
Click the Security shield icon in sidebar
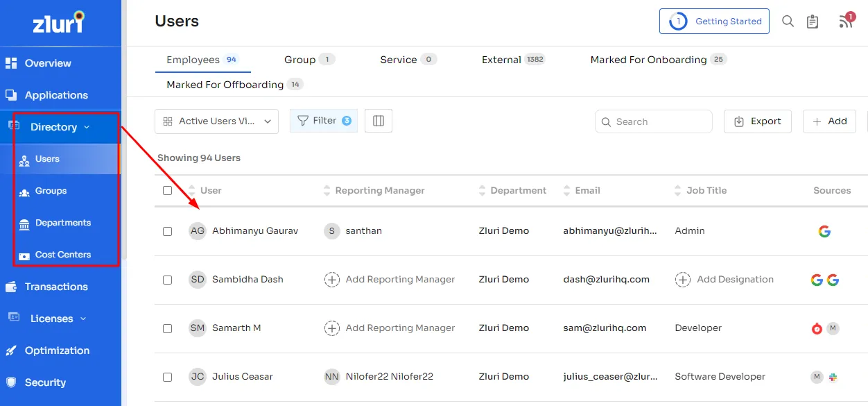[x=11, y=382]
